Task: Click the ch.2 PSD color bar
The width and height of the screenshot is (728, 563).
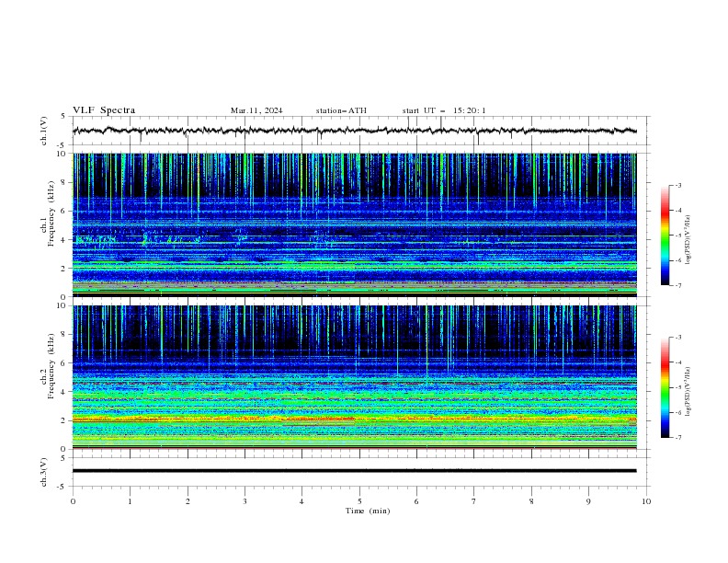Action: click(x=665, y=387)
